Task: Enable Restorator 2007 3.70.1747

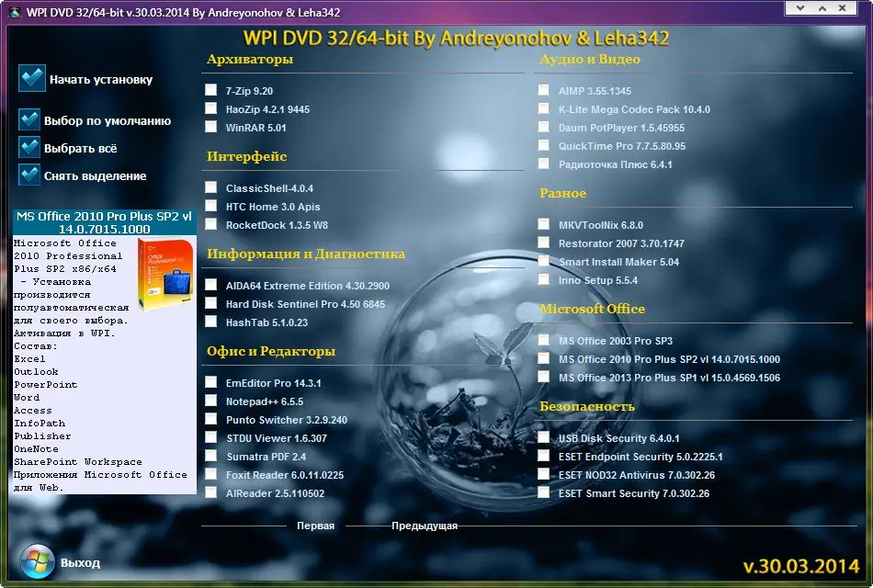Action: point(544,243)
